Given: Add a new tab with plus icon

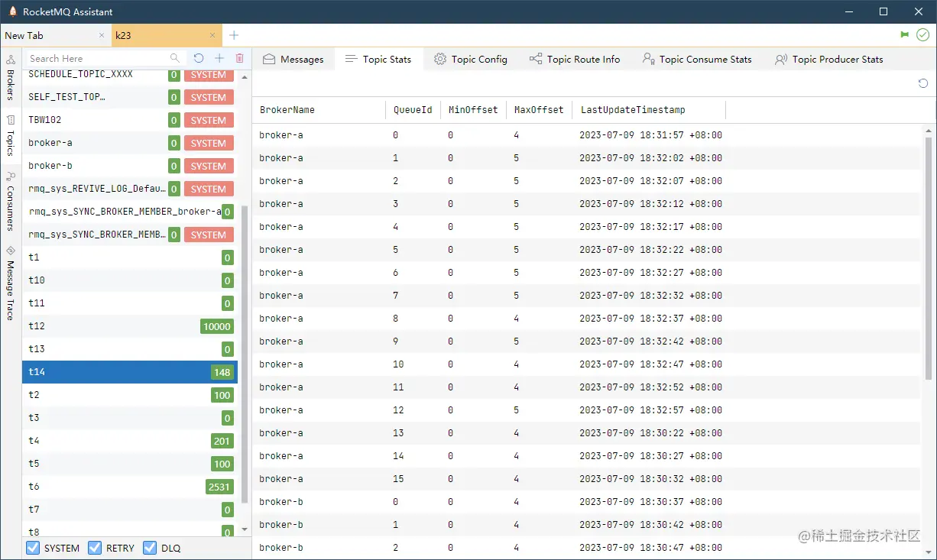Looking at the screenshot, I should click(234, 35).
